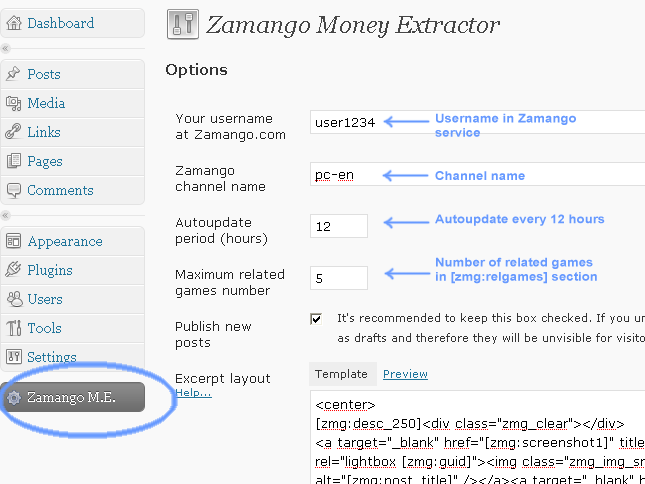The height and width of the screenshot is (484, 645).
Task: Uncheck the Publish new posts checkbox
Action: click(316, 319)
